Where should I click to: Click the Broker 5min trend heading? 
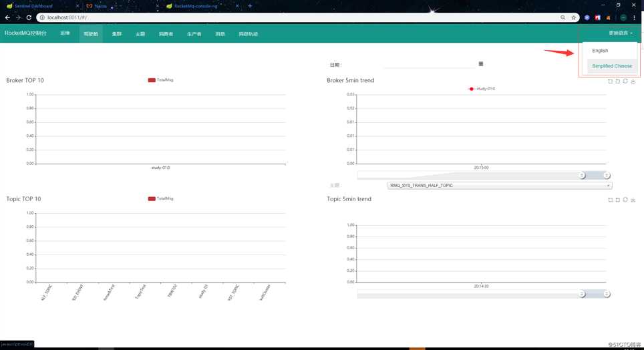(x=350, y=80)
